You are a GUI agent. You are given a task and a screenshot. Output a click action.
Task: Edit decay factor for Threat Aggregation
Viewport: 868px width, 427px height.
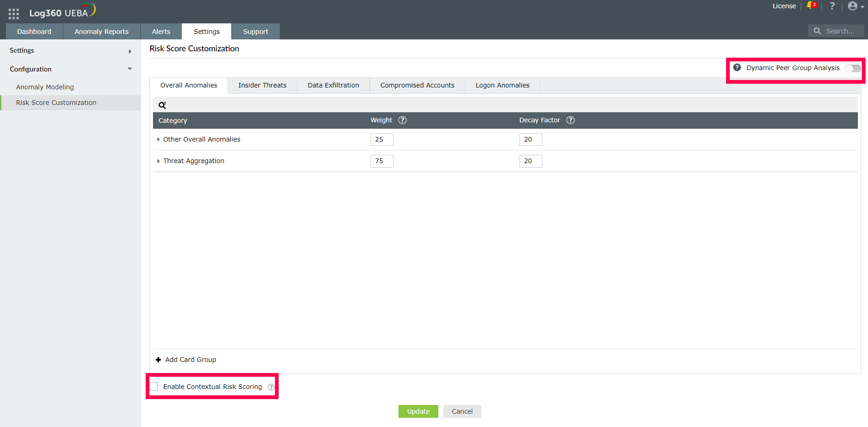(531, 161)
